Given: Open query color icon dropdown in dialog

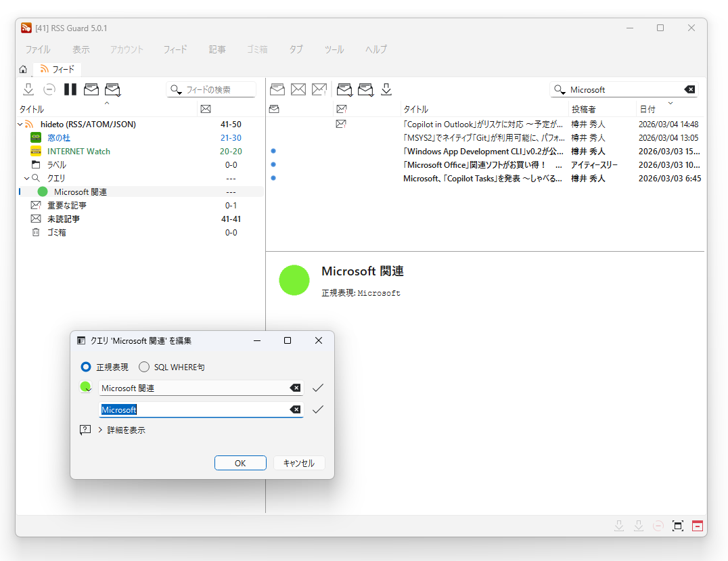Looking at the screenshot, I should [86, 387].
